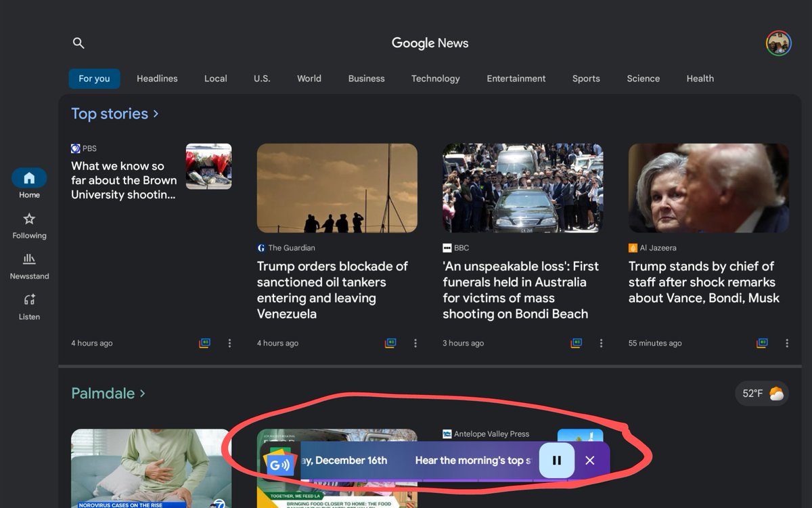
Task: Open the PBS Brown University headline
Action: (123, 180)
